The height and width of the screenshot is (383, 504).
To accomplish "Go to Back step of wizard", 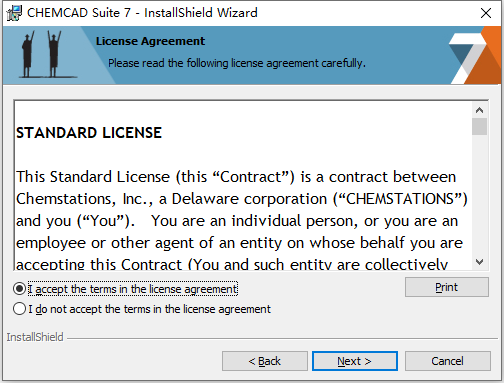I will (x=265, y=361).
